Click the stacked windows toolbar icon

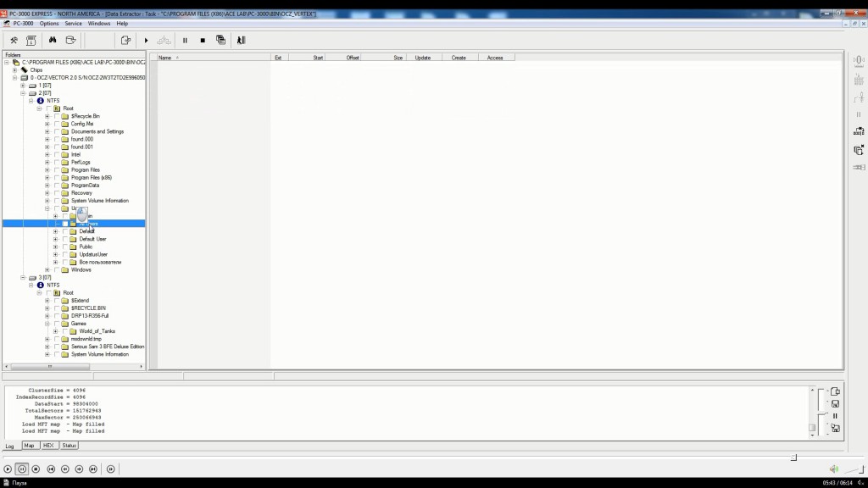coord(220,40)
